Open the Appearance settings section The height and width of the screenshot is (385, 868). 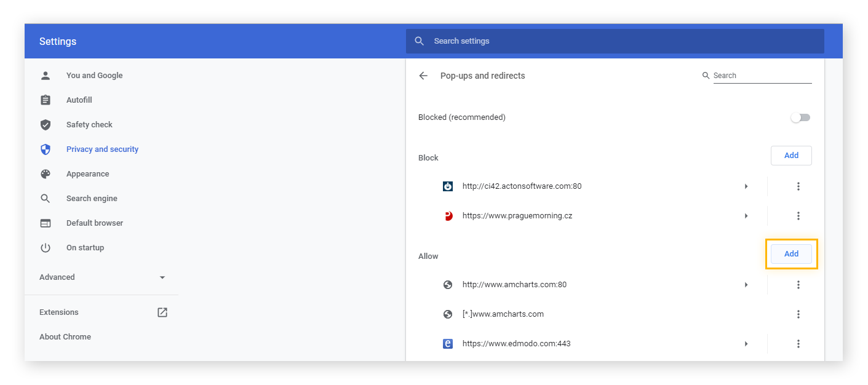[x=88, y=173]
